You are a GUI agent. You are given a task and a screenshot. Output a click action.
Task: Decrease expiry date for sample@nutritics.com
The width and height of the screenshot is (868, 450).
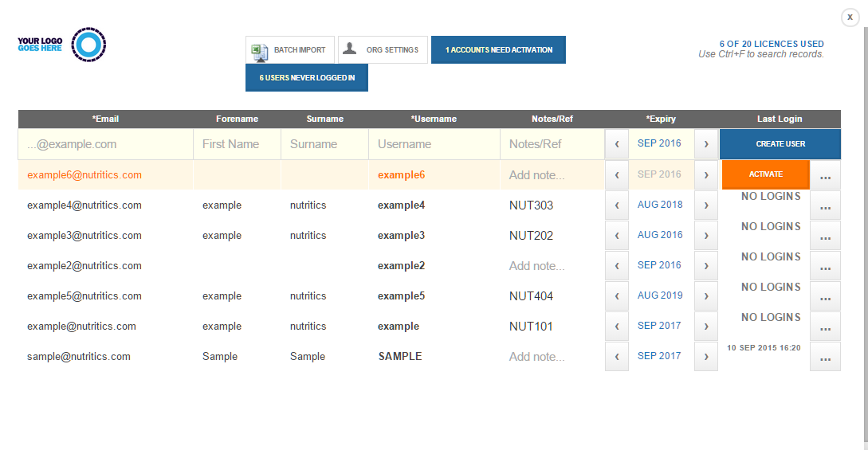(x=616, y=357)
